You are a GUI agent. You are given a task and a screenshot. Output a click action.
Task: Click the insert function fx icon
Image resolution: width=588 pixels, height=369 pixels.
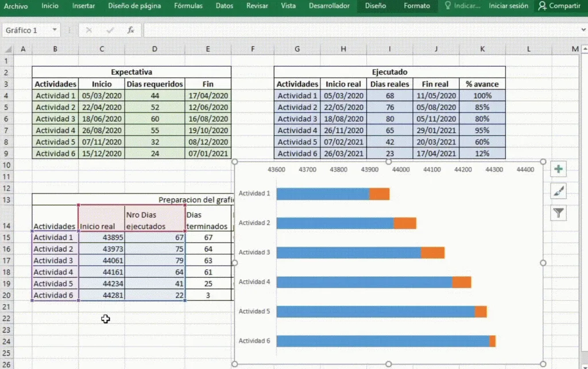tap(130, 30)
